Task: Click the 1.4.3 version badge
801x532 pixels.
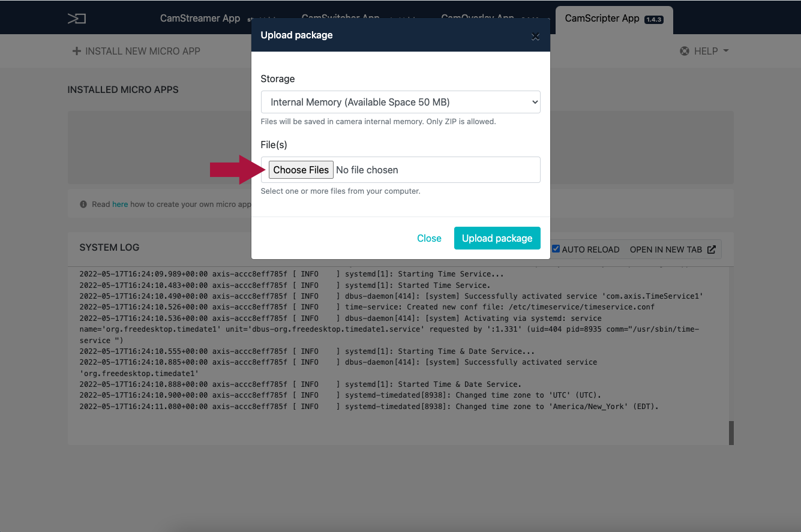Action: coord(653,20)
